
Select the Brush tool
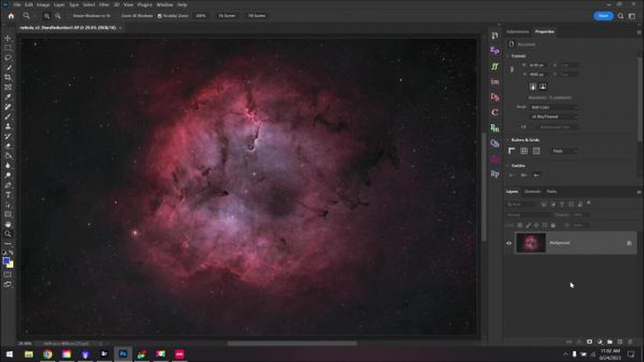click(x=8, y=117)
